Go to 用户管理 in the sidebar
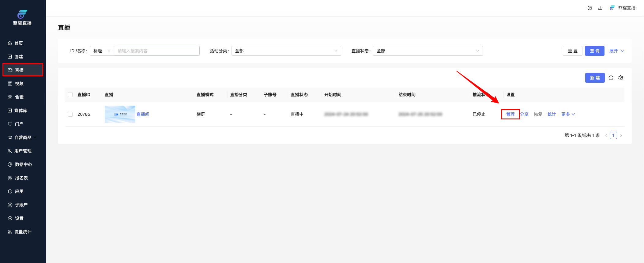644x263 pixels. (x=23, y=151)
